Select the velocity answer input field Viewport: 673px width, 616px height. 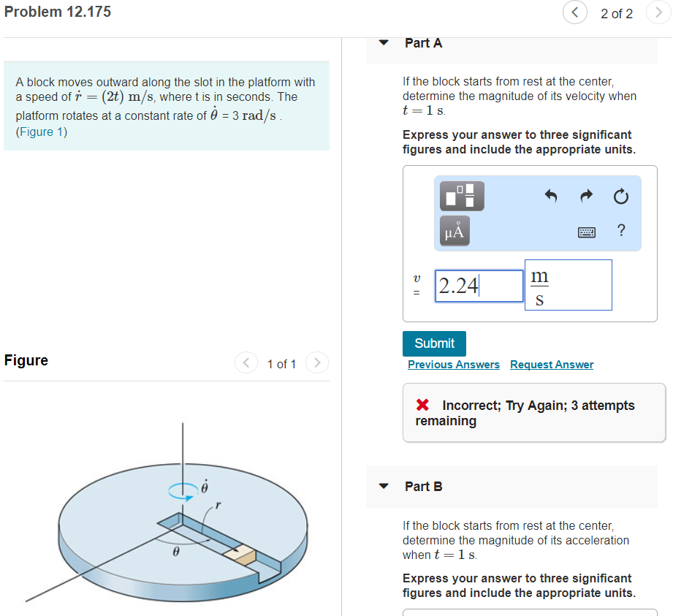(x=479, y=286)
